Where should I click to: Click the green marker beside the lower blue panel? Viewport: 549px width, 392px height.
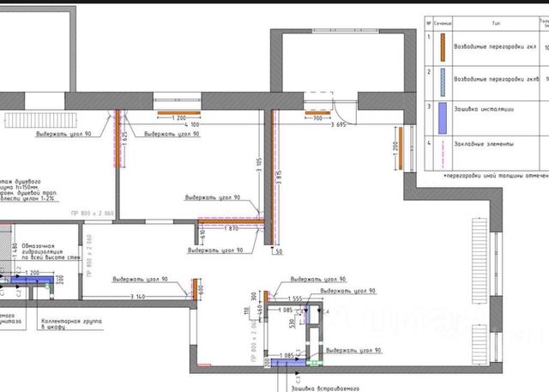[x=315, y=363]
